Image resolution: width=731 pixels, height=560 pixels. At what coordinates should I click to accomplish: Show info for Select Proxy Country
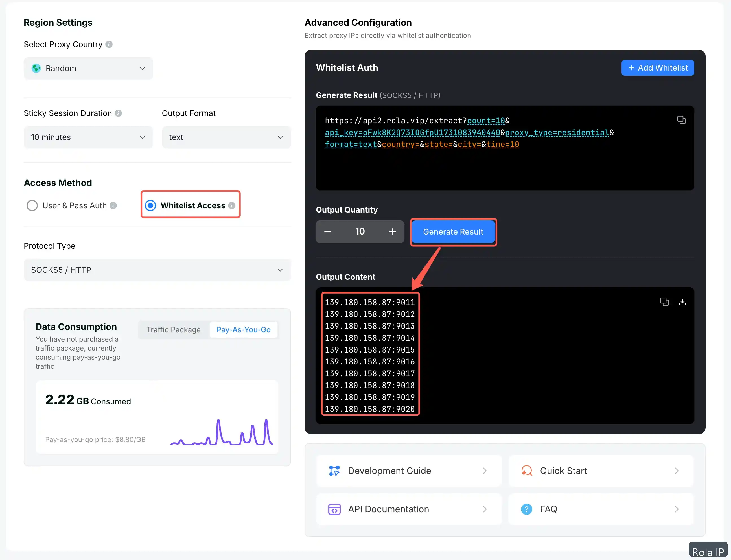[x=109, y=44]
